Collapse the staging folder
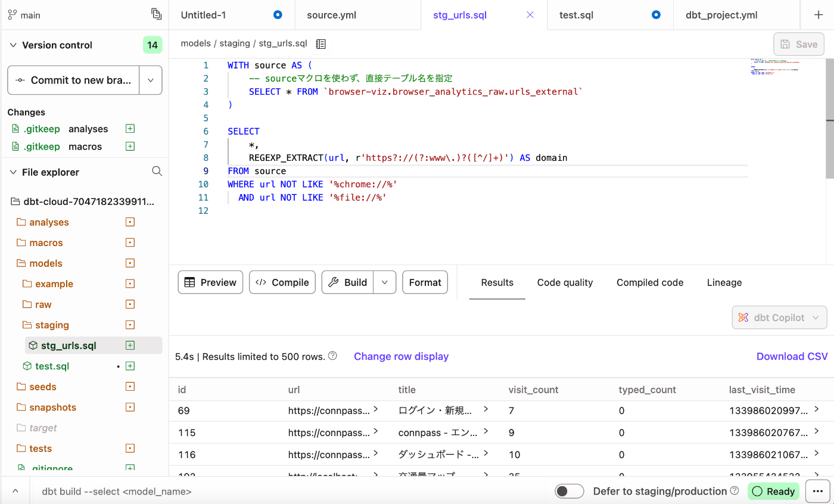834x504 pixels. [45, 325]
